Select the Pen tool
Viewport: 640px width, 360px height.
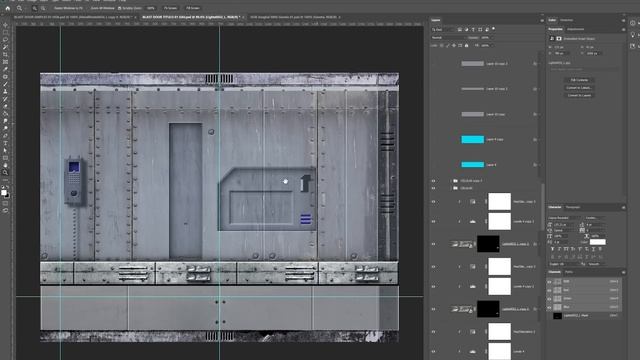tap(5, 136)
